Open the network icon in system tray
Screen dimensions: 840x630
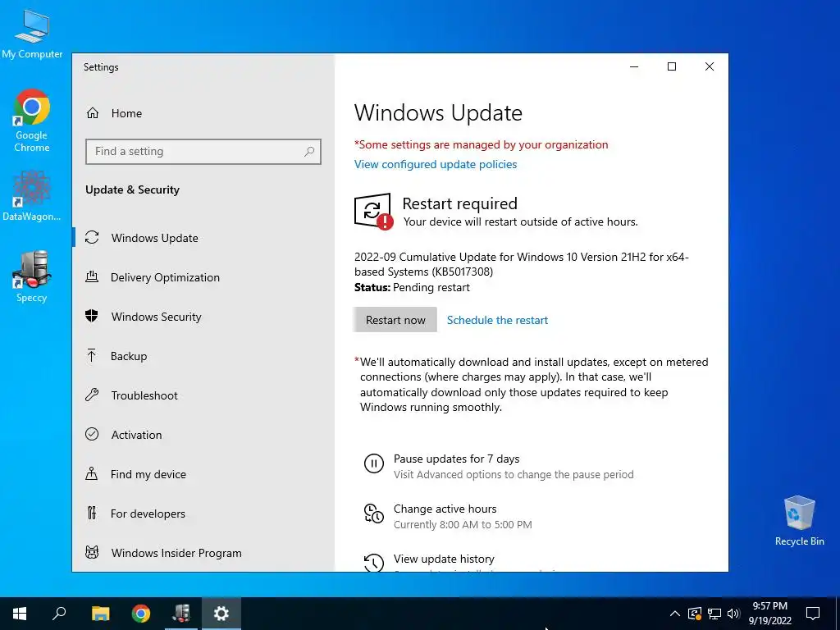pyautogui.click(x=714, y=614)
